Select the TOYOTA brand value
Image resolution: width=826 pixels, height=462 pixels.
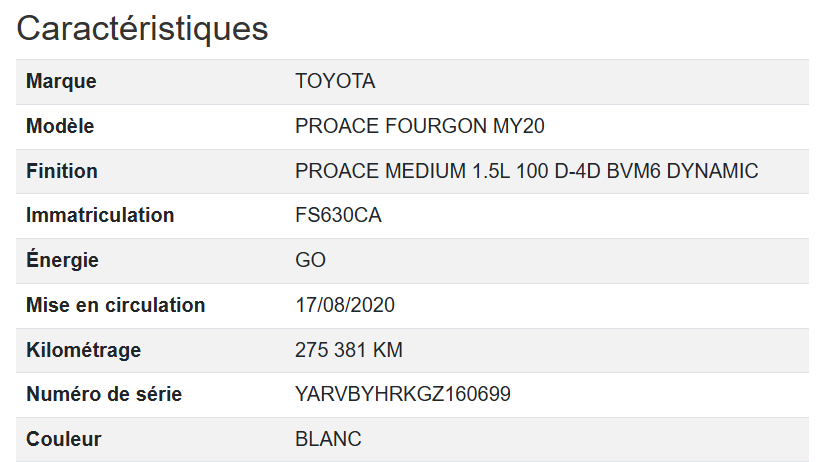click(x=335, y=82)
